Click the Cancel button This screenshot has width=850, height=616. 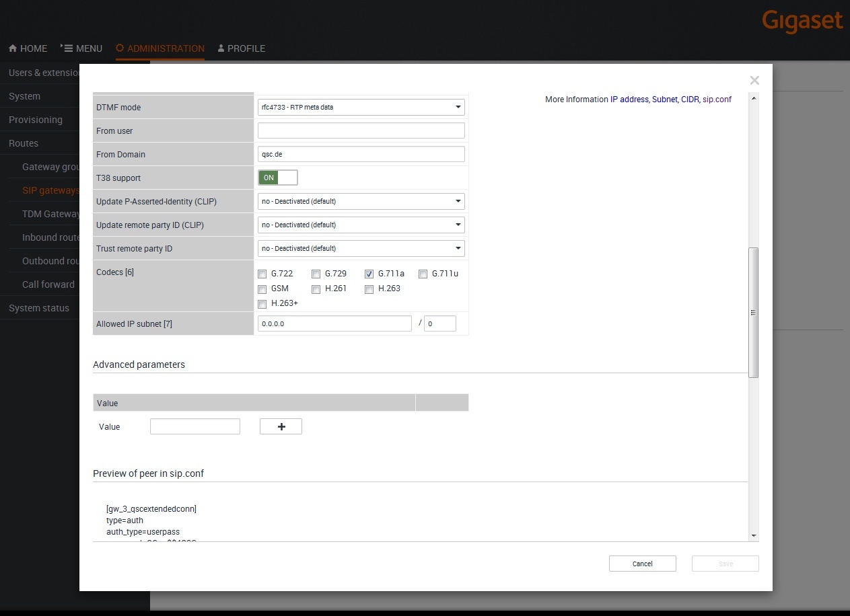pos(643,564)
